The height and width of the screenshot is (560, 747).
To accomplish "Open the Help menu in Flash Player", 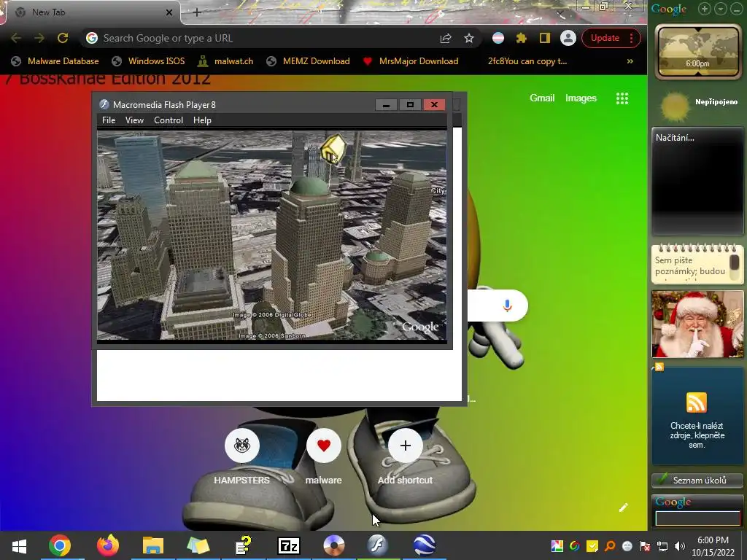I will (202, 120).
